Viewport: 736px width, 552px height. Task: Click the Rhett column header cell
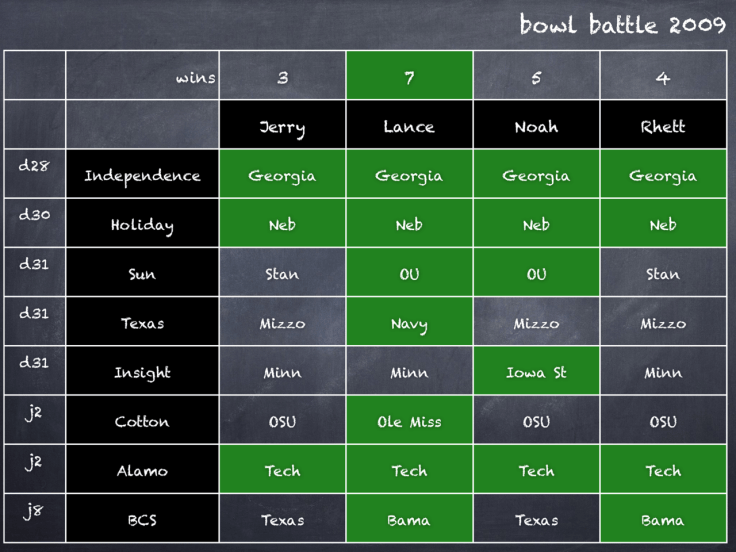click(x=663, y=126)
